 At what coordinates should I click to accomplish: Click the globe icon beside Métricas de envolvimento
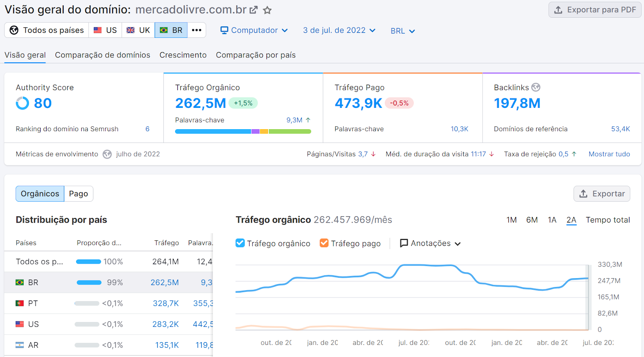tap(107, 154)
